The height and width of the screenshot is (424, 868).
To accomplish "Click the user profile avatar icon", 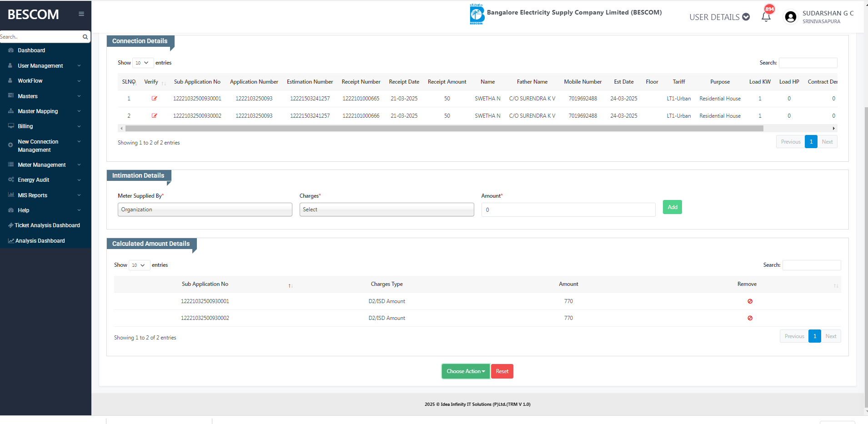I will (x=791, y=17).
